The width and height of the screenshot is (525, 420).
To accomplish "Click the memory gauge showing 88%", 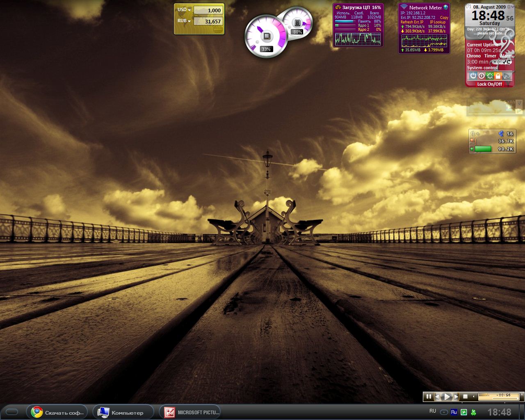I will click(298, 23).
